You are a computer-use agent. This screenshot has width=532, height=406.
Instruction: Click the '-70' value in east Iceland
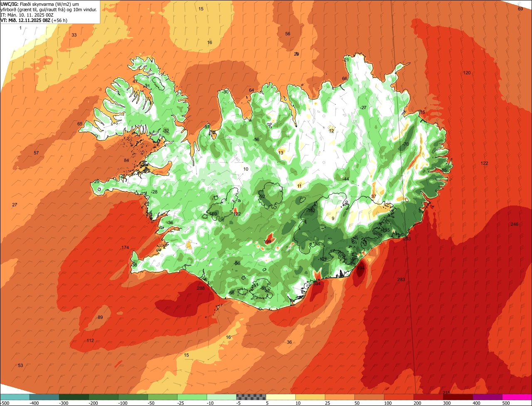pos(405,144)
